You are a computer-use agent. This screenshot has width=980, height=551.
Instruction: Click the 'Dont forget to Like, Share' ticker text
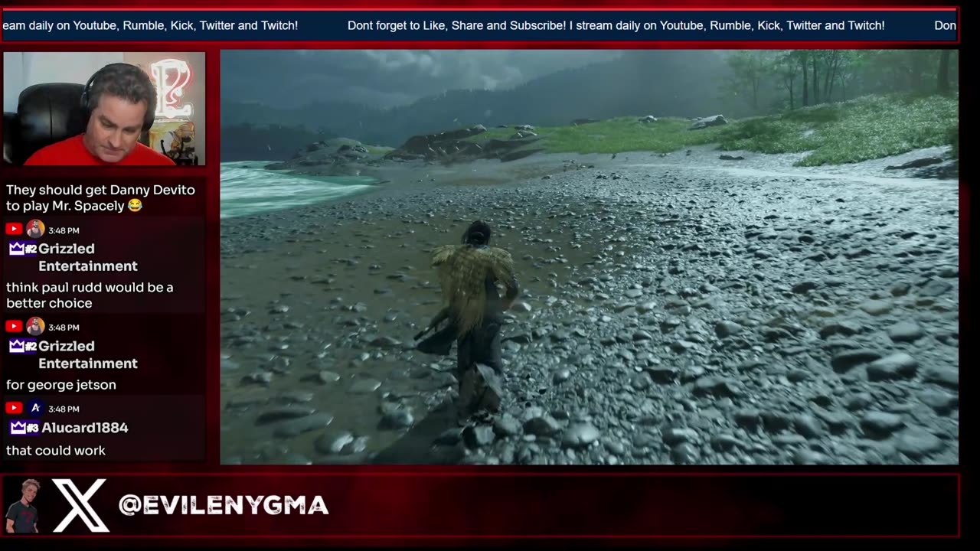click(616, 25)
